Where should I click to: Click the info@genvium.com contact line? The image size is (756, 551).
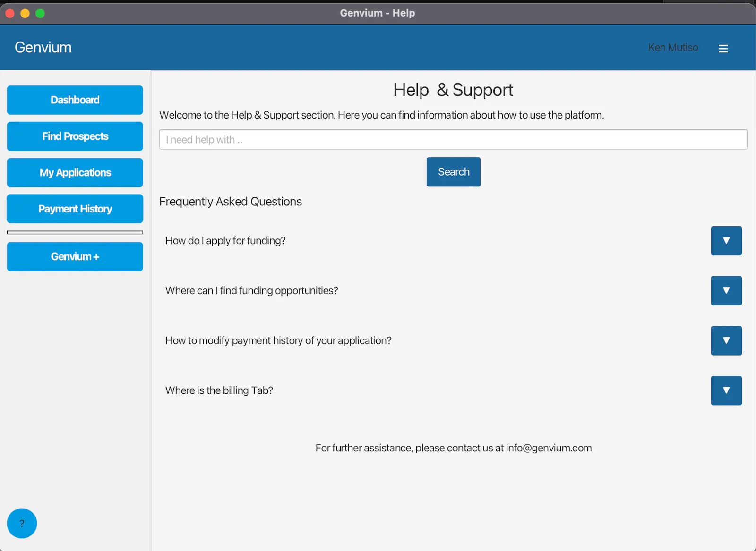(x=454, y=448)
